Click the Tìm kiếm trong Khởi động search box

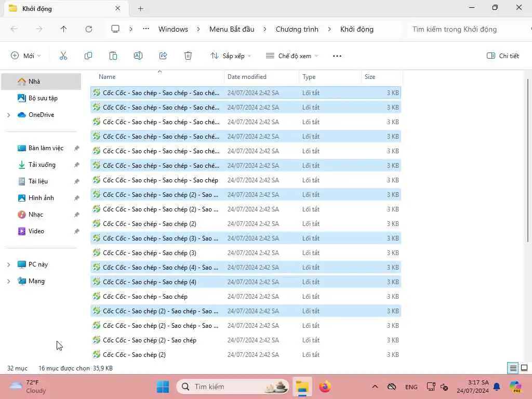(467, 29)
